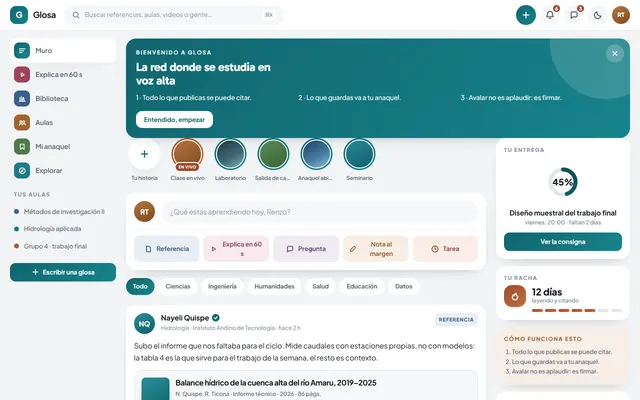Toggle dark mode moon icon
The height and width of the screenshot is (400, 640).
pyautogui.click(x=598, y=15)
